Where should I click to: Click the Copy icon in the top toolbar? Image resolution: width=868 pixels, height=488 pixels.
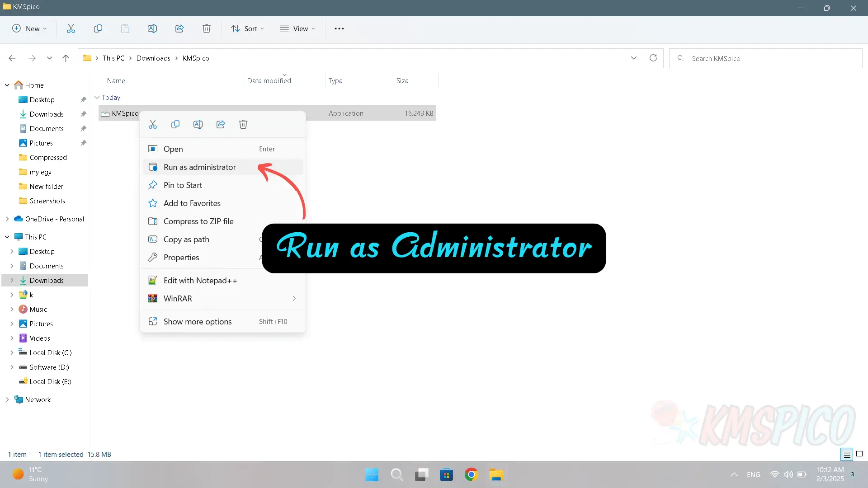coord(98,28)
